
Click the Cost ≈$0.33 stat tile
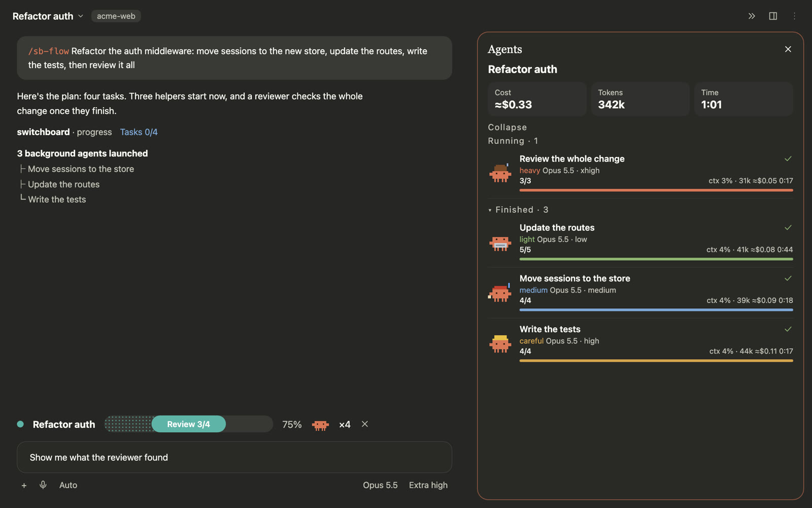[x=537, y=99]
